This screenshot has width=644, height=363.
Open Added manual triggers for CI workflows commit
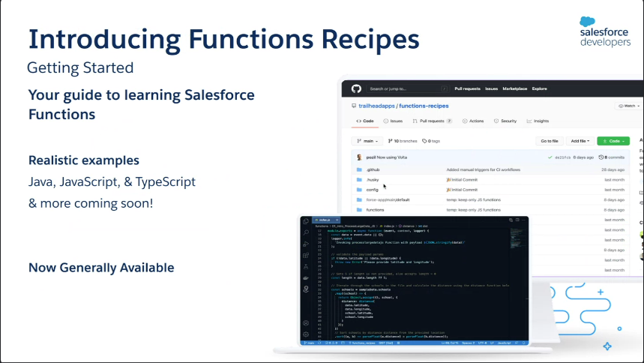pos(484,169)
